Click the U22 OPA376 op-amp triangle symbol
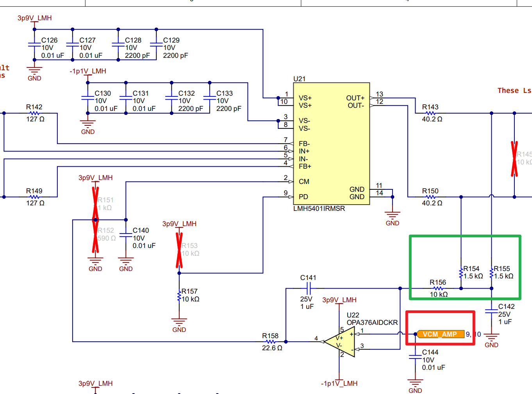This screenshot has height=394, width=532. pyautogui.click(x=339, y=342)
